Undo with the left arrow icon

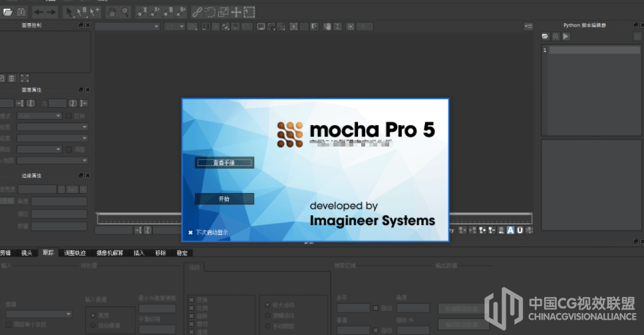[38, 13]
